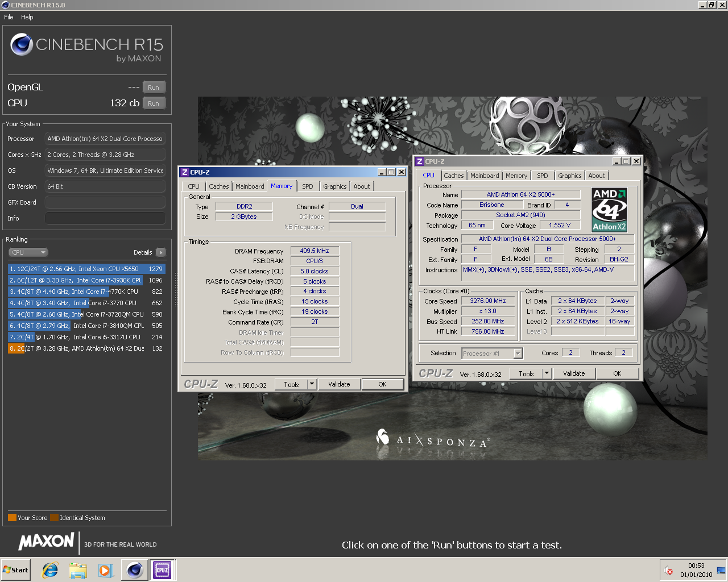Open About tab in right CPU-Z window
Screen dimensions: 728x582
(597, 176)
